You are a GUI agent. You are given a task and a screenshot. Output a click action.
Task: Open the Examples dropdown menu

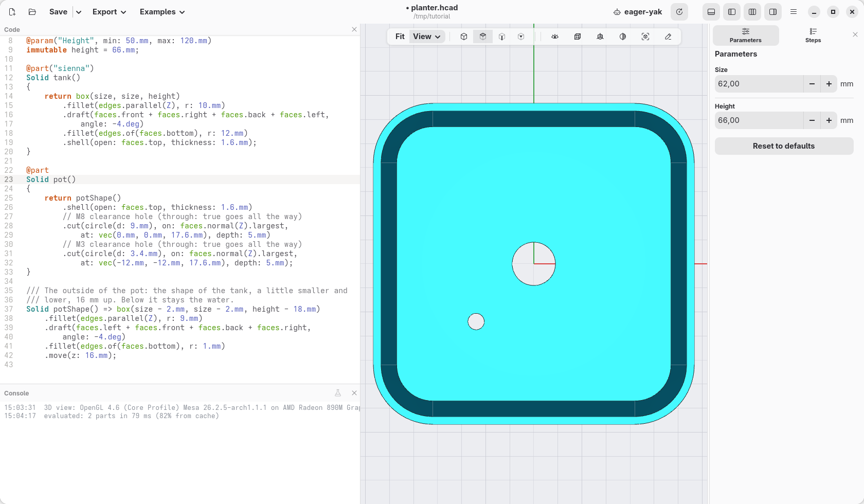[162, 12]
